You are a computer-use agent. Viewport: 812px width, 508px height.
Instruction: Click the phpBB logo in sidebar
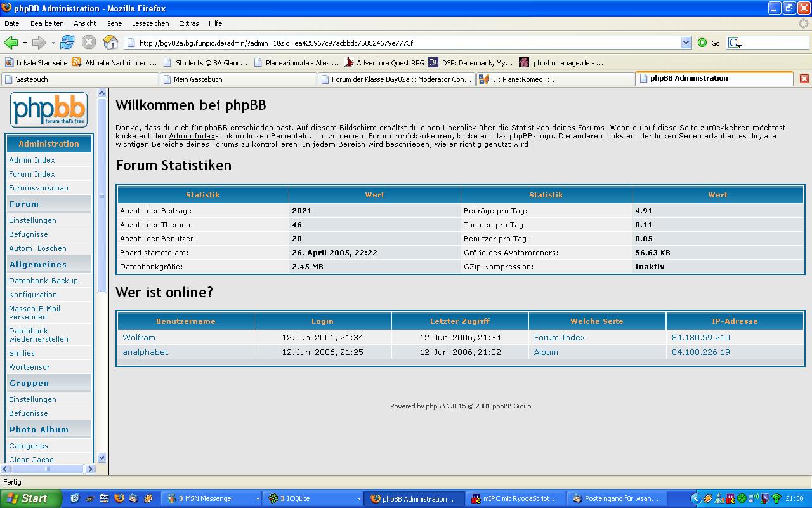pos(49,110)
